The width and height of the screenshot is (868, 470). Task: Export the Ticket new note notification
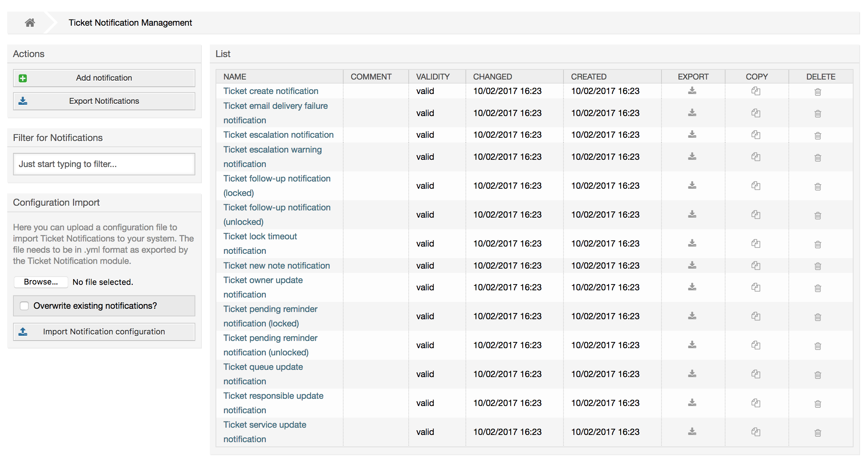pos(692,265)
